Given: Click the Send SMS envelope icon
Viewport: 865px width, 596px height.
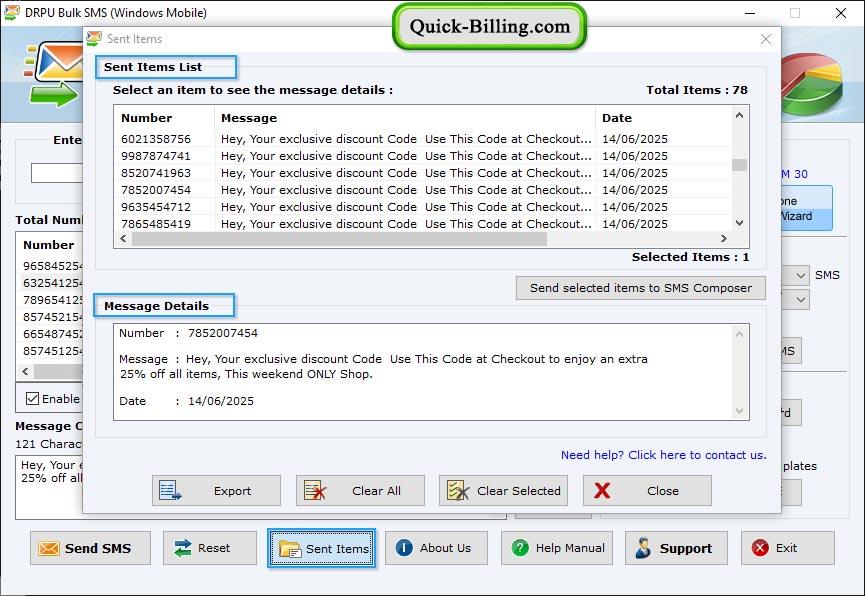Looking at the screenshot, I should (49, 548).
